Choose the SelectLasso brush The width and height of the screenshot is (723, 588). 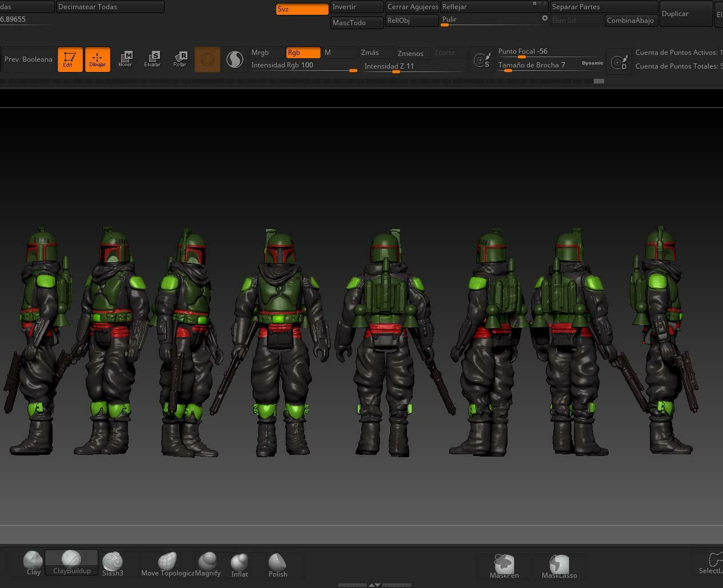(x=711, y=563)
